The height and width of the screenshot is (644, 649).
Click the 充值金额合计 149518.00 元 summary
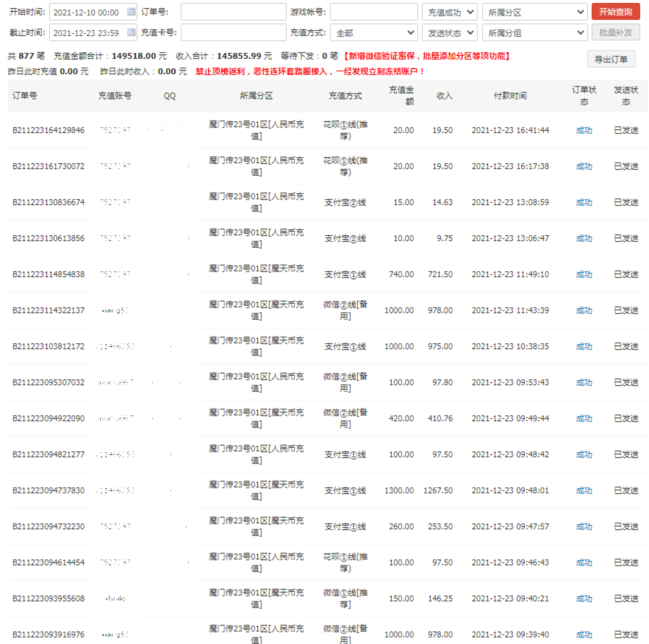(x=110, y=56)
